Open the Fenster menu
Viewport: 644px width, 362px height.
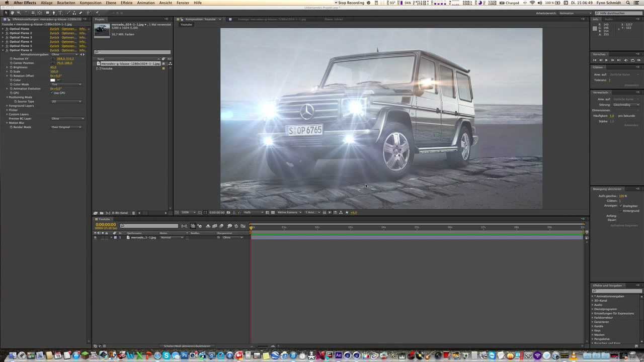(x=183, y=3)
